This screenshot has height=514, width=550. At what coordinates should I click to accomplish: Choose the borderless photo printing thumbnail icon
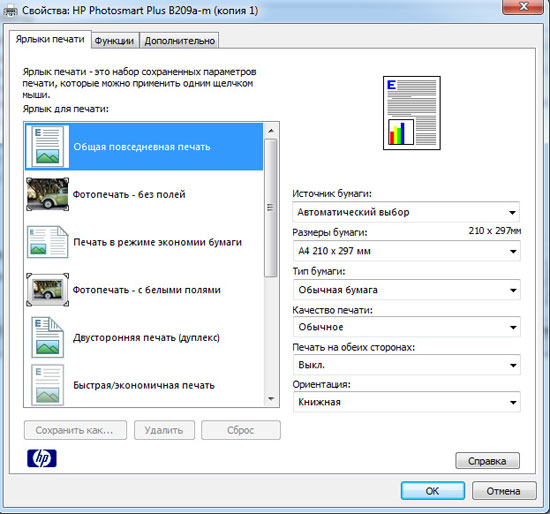tap(47, 194)
